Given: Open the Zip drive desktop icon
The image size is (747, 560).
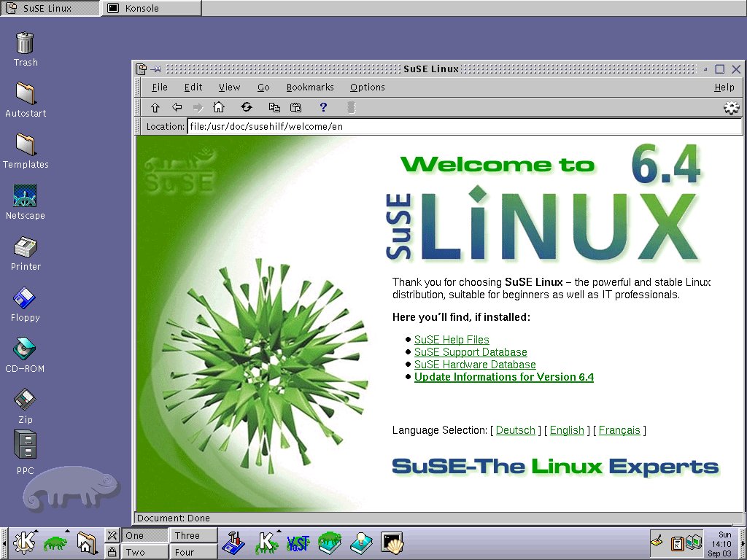Looking at the screenshot, I should [x=26, y=400].
